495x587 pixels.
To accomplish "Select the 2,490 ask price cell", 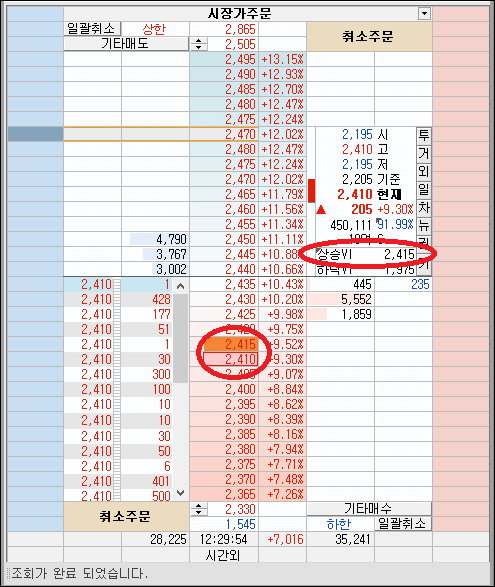I will (224, 74).
